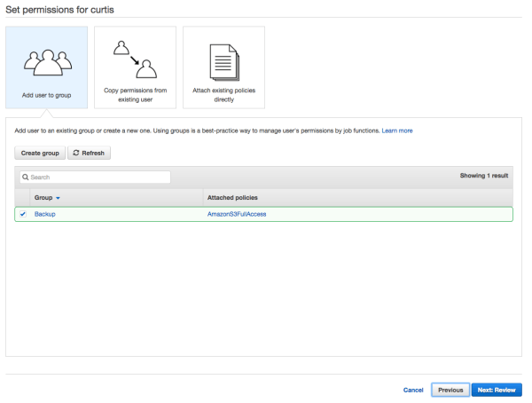The height and width of the screenshot is (403, 532).
Task: Proceed with 'Next: Review' button
Action: click(x=497, y=390)
